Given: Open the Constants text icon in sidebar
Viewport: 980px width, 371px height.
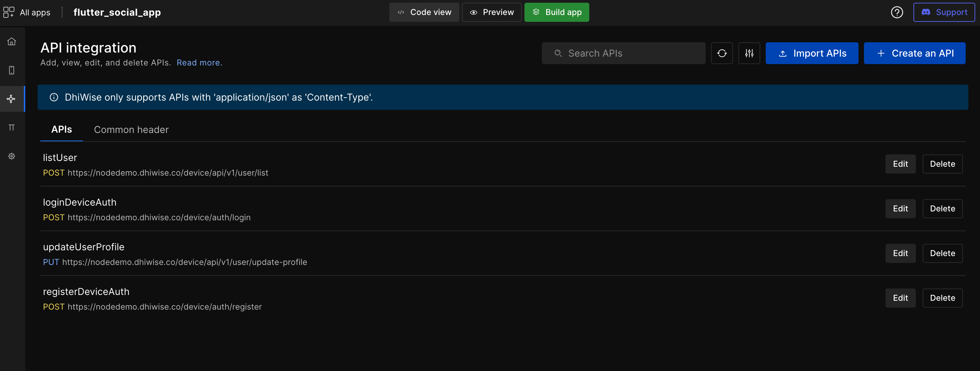Looking at the screenshot, I should click(12, 127).
